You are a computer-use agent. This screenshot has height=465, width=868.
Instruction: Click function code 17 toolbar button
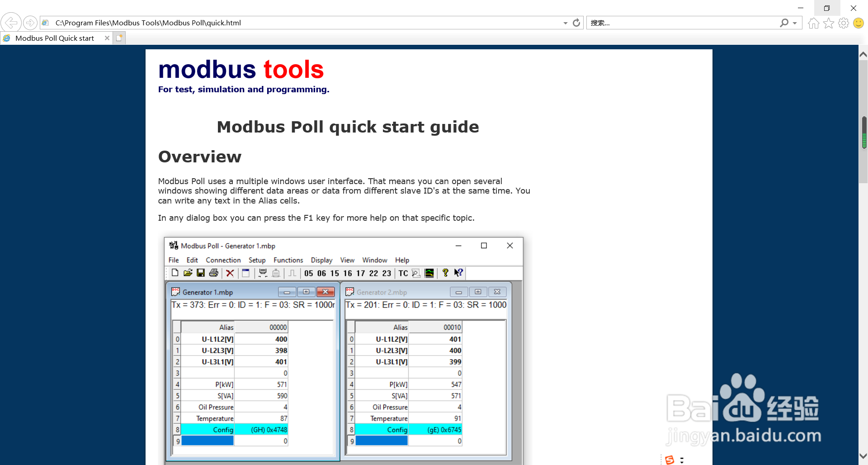pyautogui.click(x=361, y=273)
